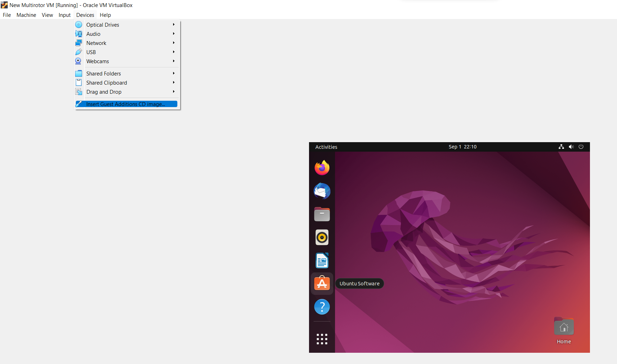Viewport: 617px width, 364px height.
Task: Open the View menu
Action: point(47,15)
